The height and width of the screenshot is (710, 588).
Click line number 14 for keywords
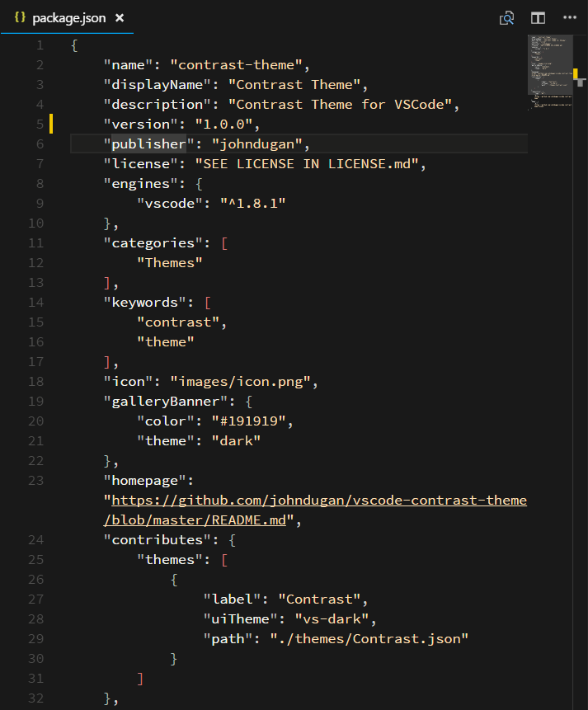pyautogui.click(x=35, y=303)
